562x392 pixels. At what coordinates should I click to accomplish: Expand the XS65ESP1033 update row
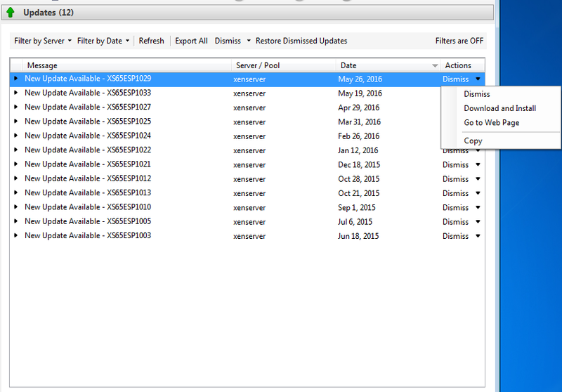(16, 93)
